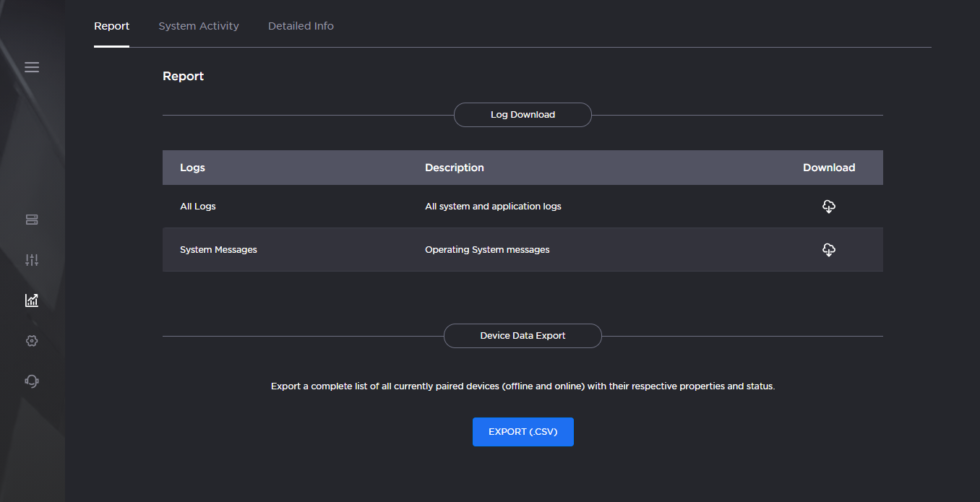
Task: Download All Logs using the cloud icon
Action: [x=829, y=206]
